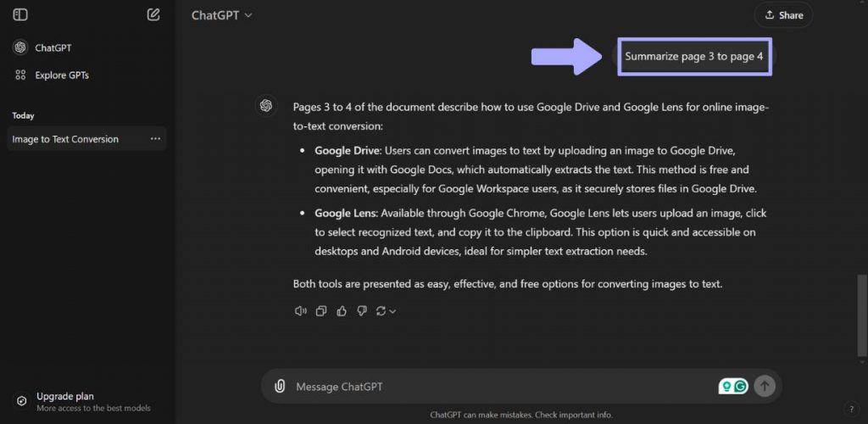The width and height of the screenshot is (868, 424).
Task: Click the bold 'Google Lens' bullet text
Action: (346, 213)
